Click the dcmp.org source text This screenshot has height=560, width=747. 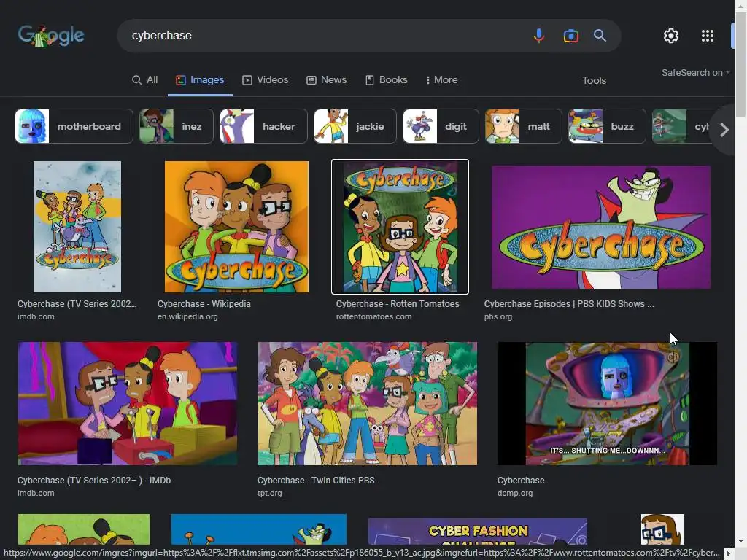click(514, 493)
